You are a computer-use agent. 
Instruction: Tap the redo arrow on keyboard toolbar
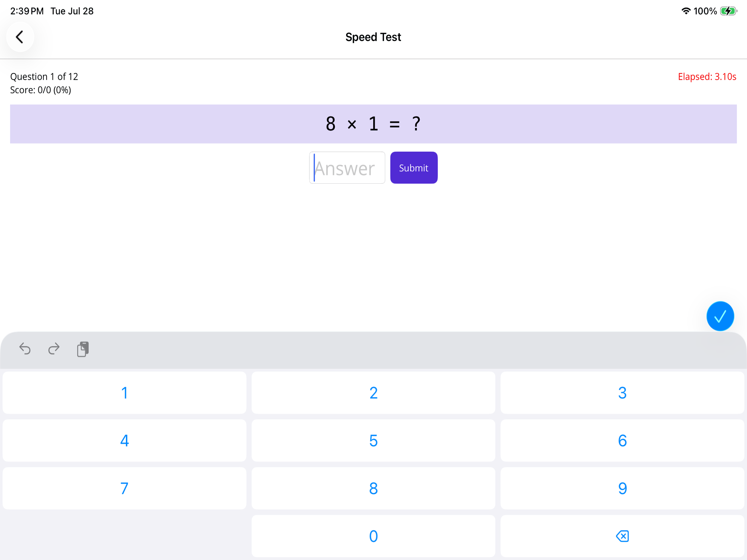point(54,349)
